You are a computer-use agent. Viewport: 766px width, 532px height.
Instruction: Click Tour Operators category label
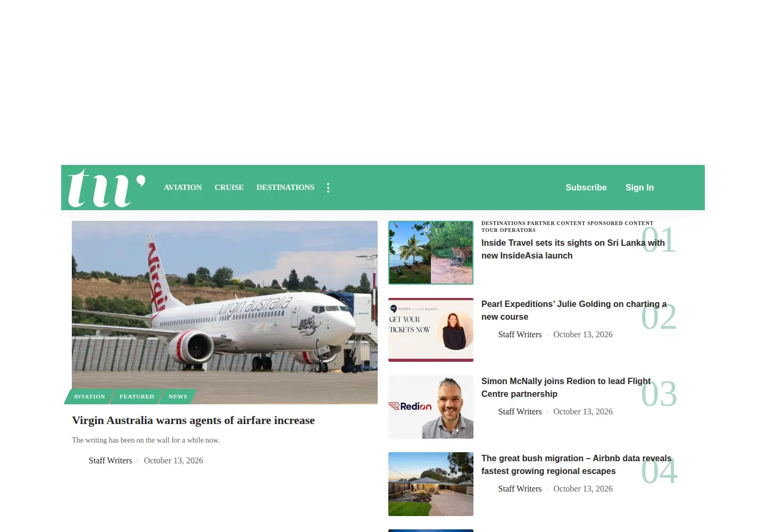509,230
